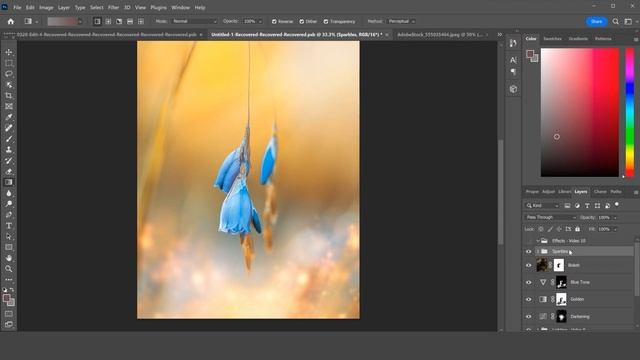Select the Pen tool
The image size is (640, 360).
[9, 215]
